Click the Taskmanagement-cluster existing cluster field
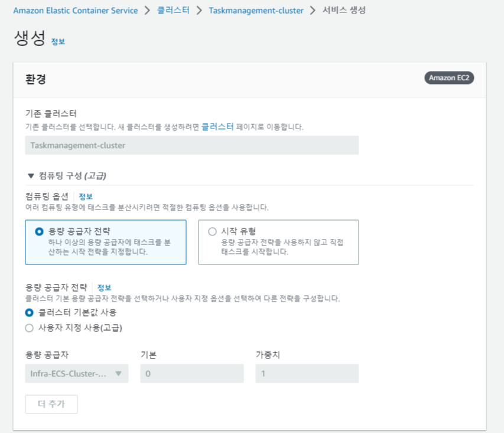The image size is (504, 433). click(x=192, y=145)
